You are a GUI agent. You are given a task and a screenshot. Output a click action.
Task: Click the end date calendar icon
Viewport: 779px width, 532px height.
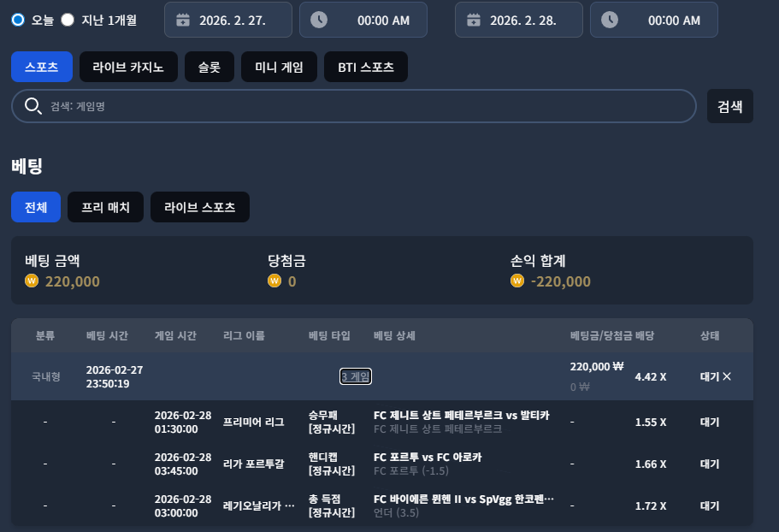pyautogui.click(x=474, y=20)
